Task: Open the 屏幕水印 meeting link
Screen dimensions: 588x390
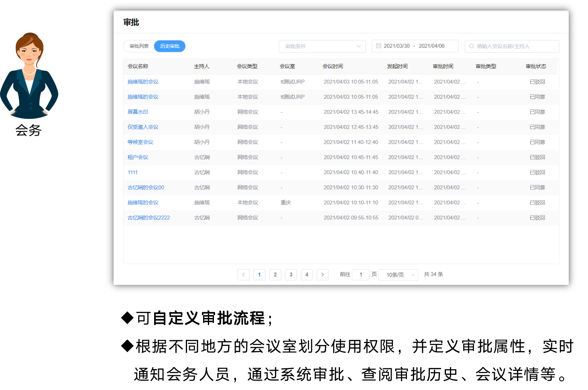Action: (x=138, y=112)
